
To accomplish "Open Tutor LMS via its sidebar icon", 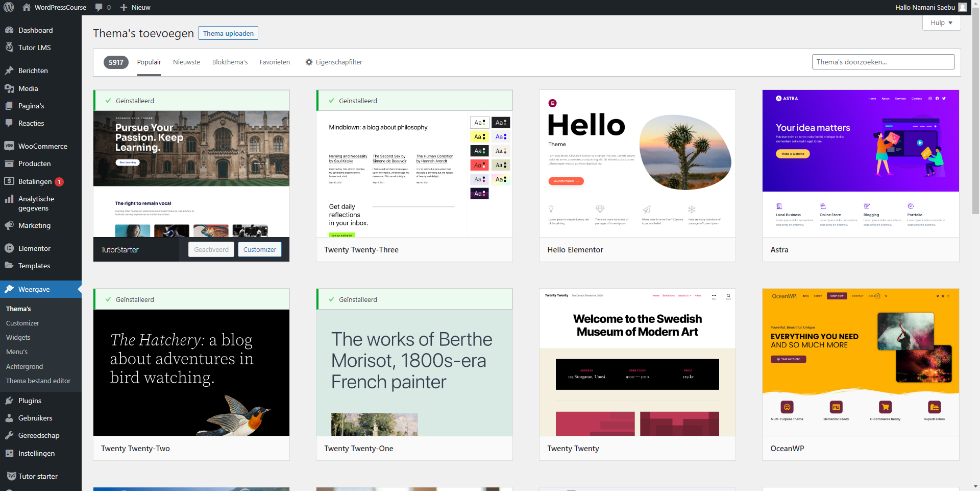I will click(x=9, y=48).
